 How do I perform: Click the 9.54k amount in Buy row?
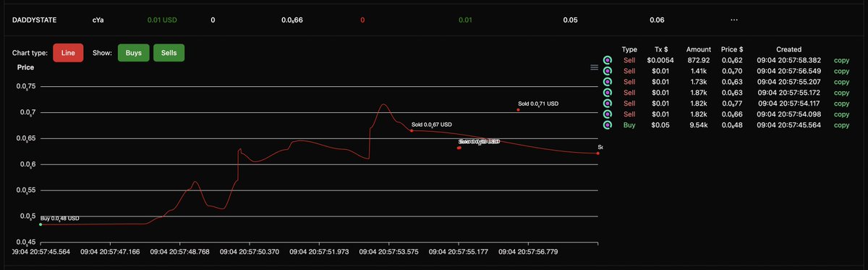click(700, 125)
